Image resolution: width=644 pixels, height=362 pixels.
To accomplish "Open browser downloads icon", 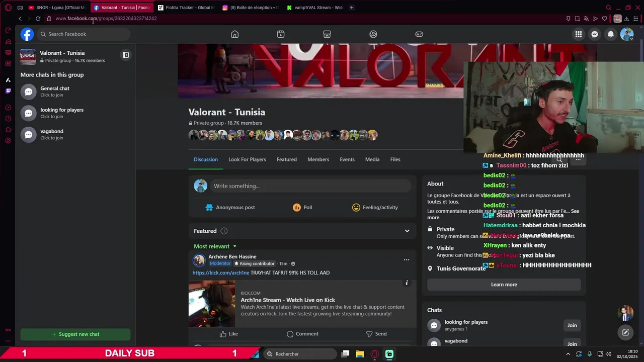I will [626, 19].
